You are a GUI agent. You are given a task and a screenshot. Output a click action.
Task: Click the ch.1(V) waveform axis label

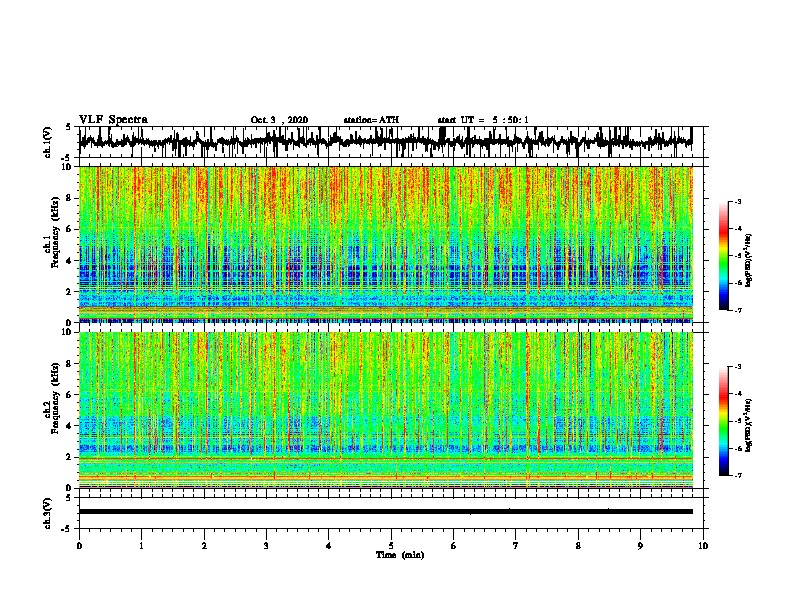tap(48, 142)
